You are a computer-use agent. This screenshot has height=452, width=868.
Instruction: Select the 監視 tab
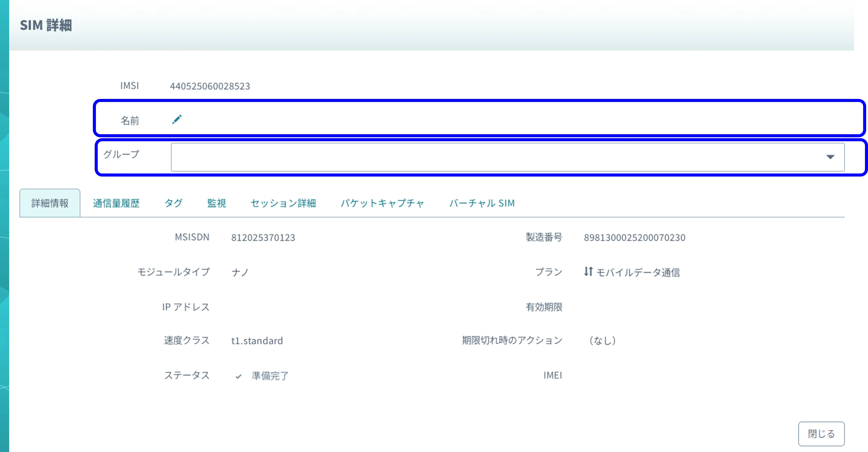coord(216,203)
